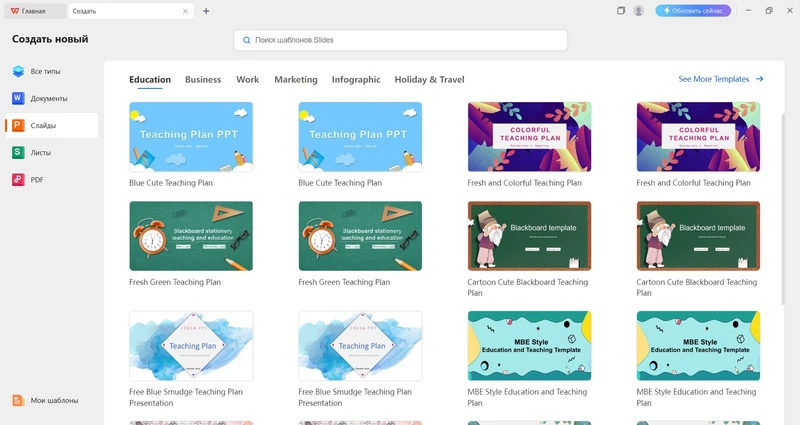Select Все типы in the sidebar
This screenshot has height=425, width=800.
pyautogui.click(x=52, y=71)
